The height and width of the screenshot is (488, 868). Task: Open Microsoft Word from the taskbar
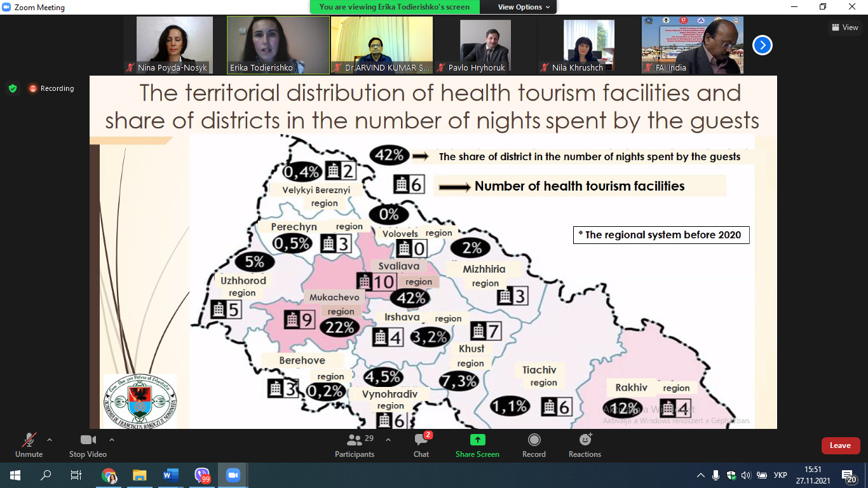pos(171,475)
